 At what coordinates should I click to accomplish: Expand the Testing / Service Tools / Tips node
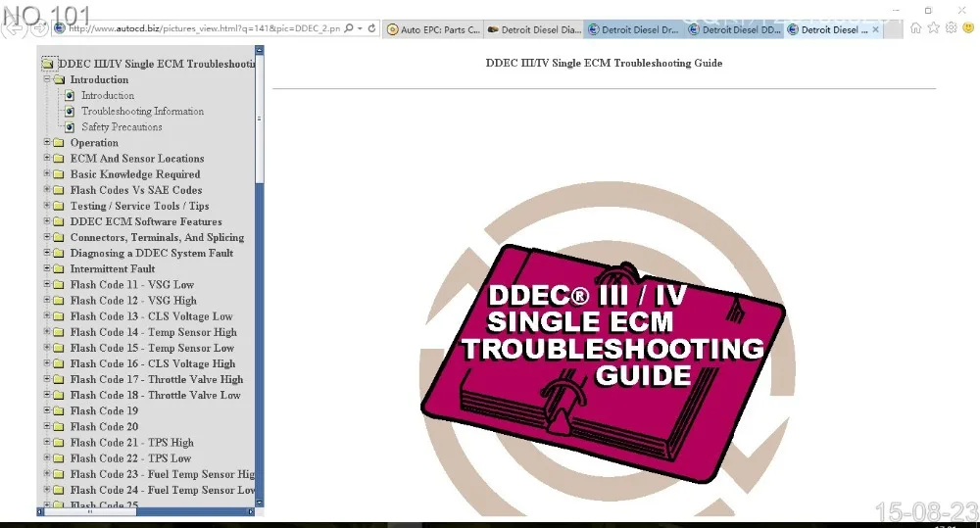(47, 205)
